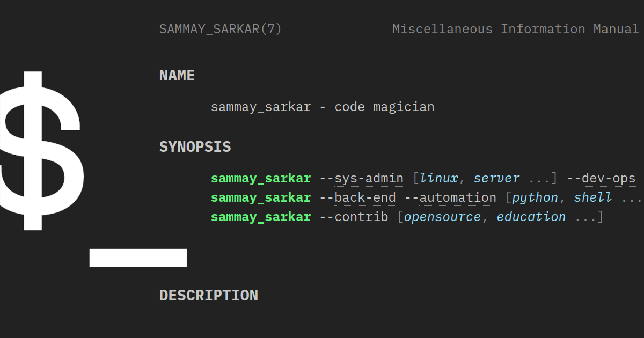
Task: Click the large dollar sign logo
Action: click(x=40, y=150)
